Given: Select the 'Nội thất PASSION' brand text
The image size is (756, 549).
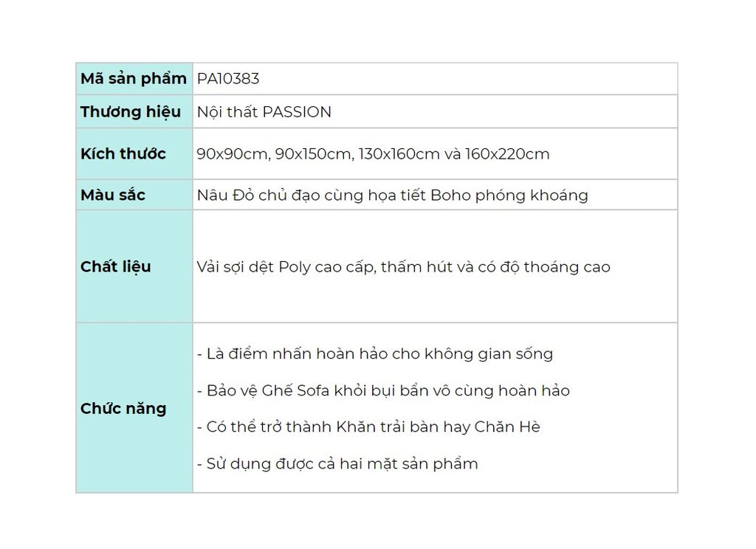Looking at the screenshot, I should tap(264, 112).
